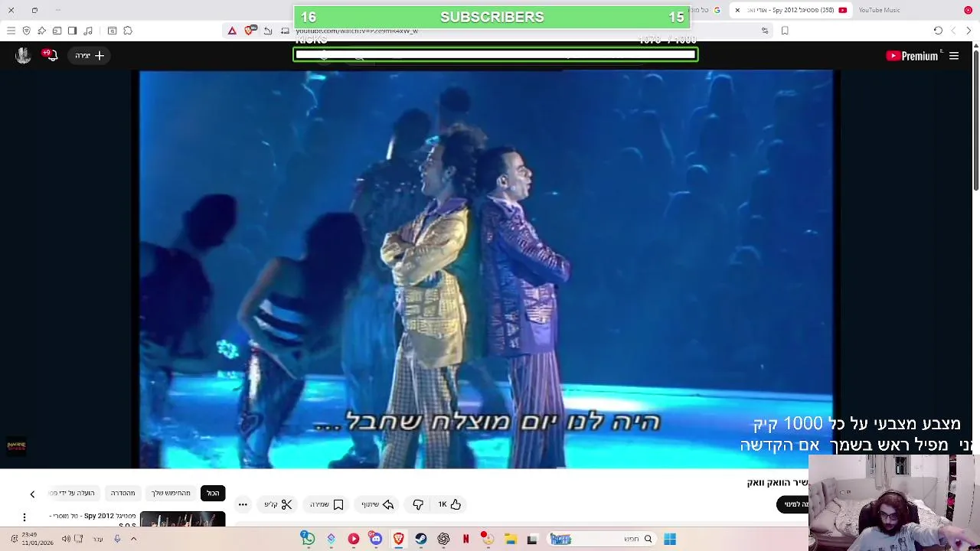Select the 'הכול' filter chip
Image resolution: width=980 pixels, height=551 pixels.
(213, 493)
